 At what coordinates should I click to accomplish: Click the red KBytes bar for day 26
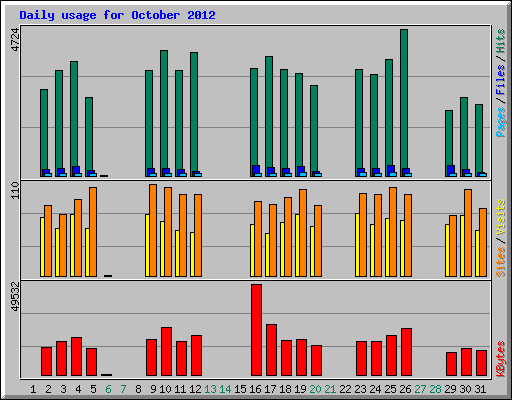pos(406,352)
